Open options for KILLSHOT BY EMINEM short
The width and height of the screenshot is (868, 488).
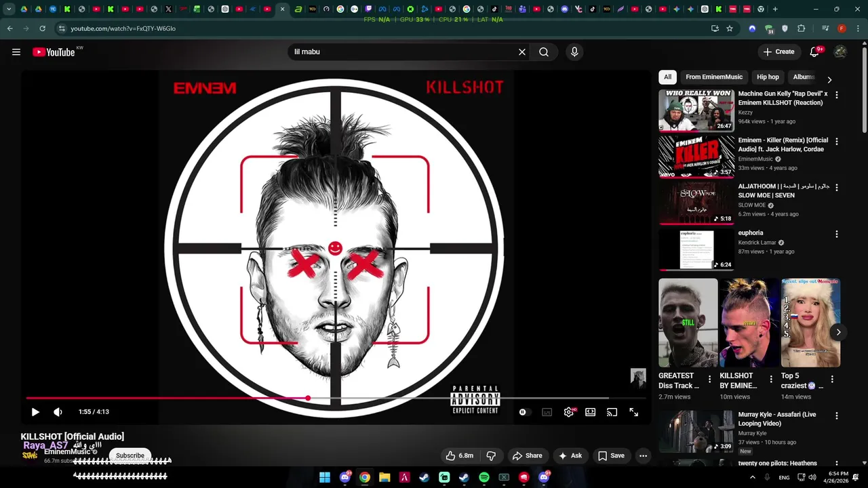[x=770, y=380]
